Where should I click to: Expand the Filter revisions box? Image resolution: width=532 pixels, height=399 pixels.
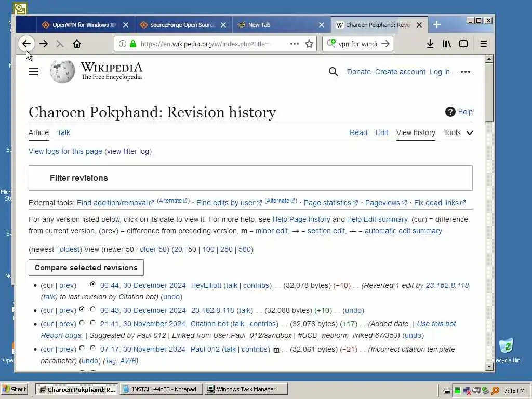pyautogui.click(x=250, y=178)
